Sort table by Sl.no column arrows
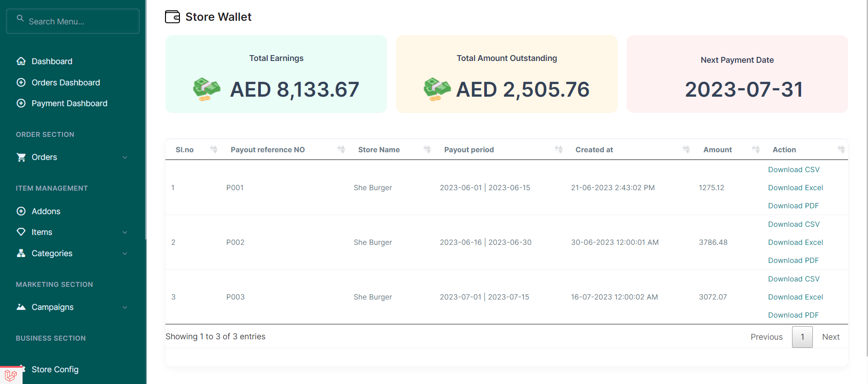The width and height of the screenshot is (868, 384). 214,150
